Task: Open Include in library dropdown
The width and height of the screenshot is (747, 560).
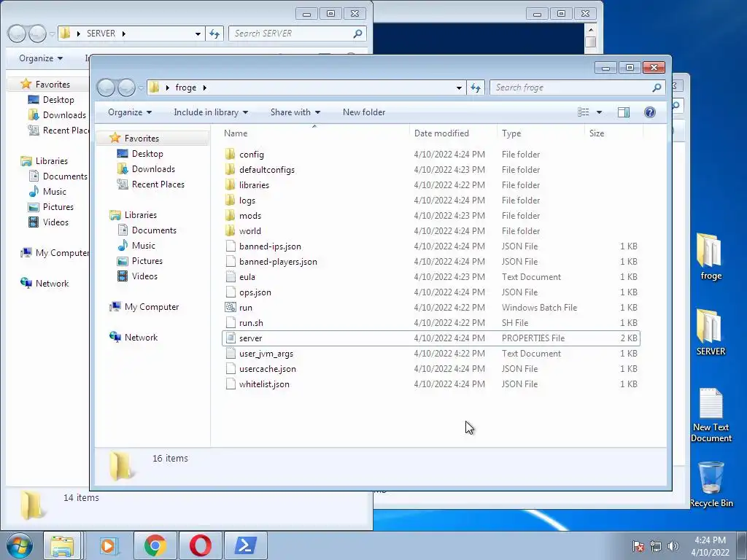Action: [211, 112]
